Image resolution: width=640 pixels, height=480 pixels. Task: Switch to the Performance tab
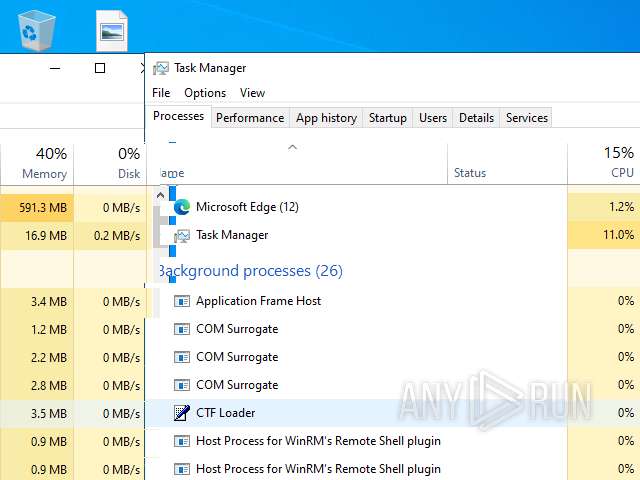pyautogui.click(x=250, y=118)
